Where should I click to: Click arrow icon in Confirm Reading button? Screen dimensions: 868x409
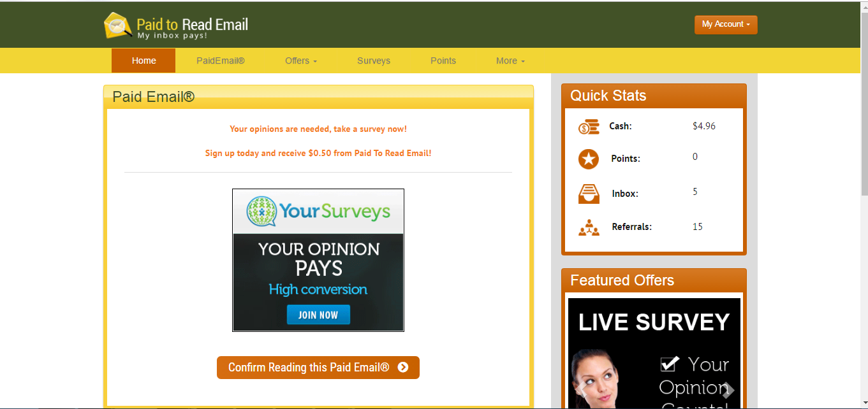[403, 368]
